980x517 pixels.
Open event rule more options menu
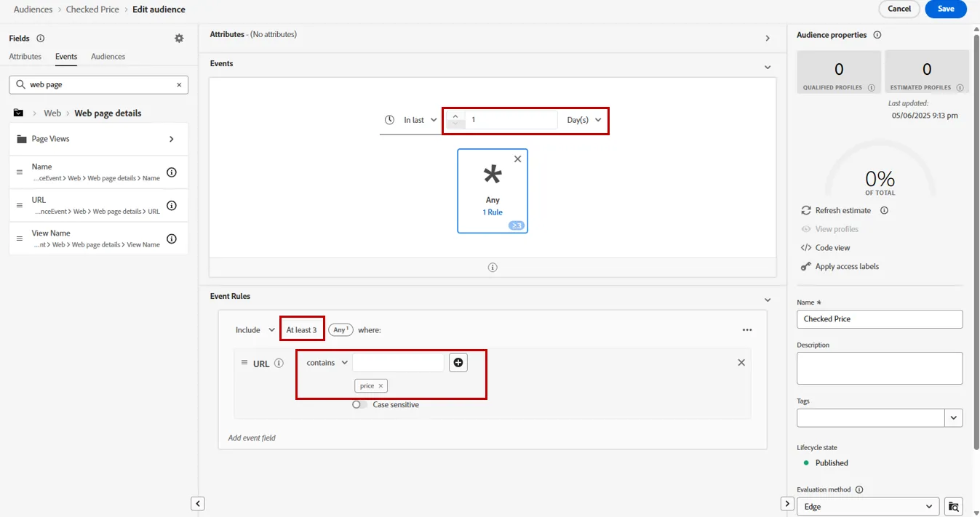coord(747,330)
